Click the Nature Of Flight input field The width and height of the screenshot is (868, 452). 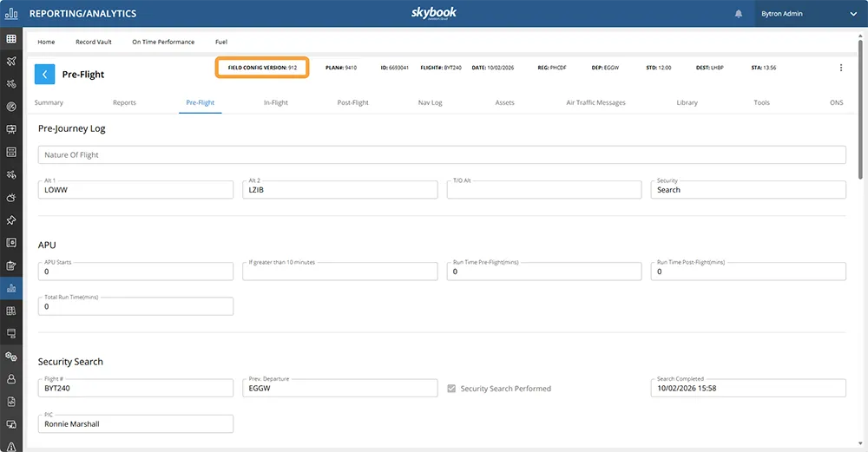click(x=442, y=155)
